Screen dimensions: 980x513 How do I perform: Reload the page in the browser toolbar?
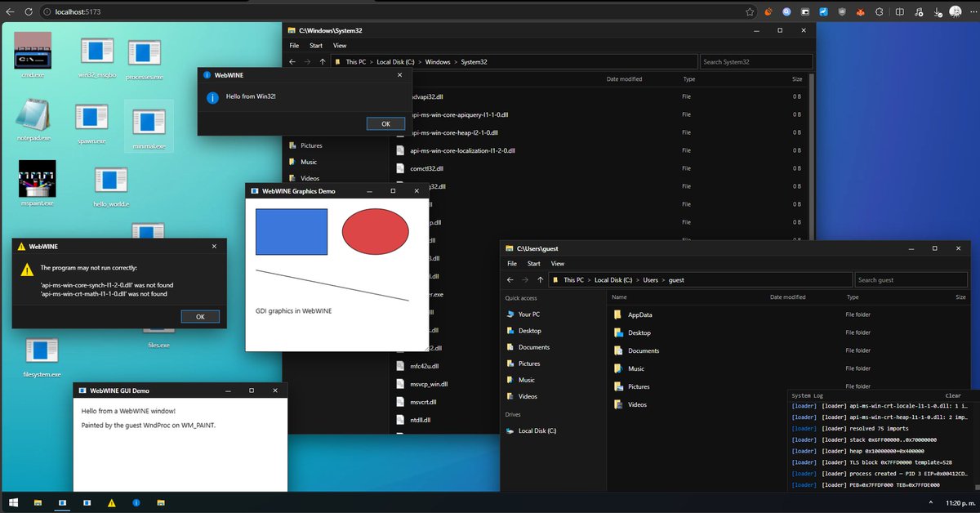tap(29, 12)
